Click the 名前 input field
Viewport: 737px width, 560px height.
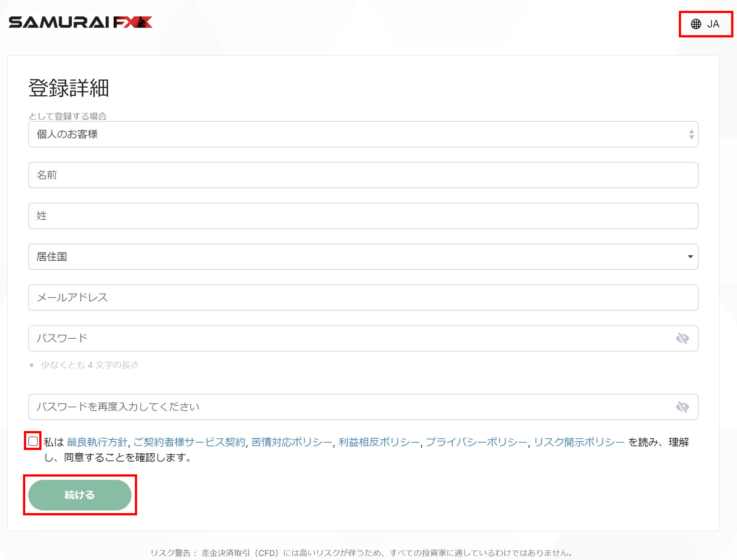pyautogui.click(x=363, y=175)
